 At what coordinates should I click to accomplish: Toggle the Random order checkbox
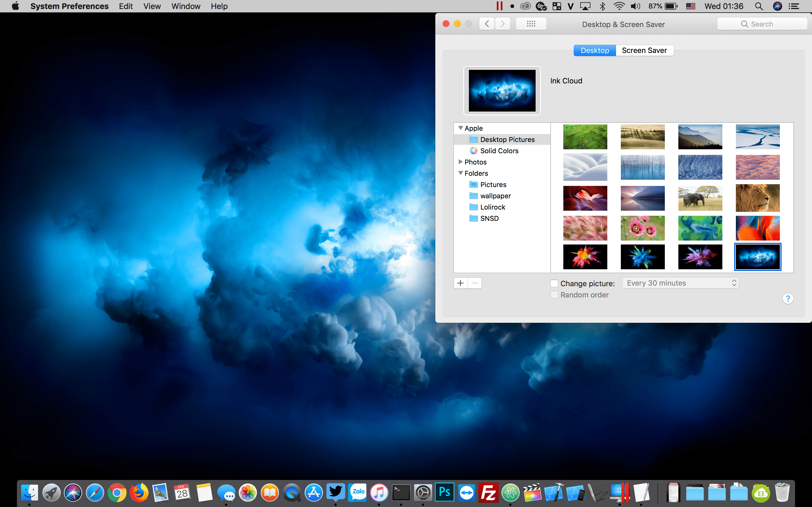coord(554,295)
